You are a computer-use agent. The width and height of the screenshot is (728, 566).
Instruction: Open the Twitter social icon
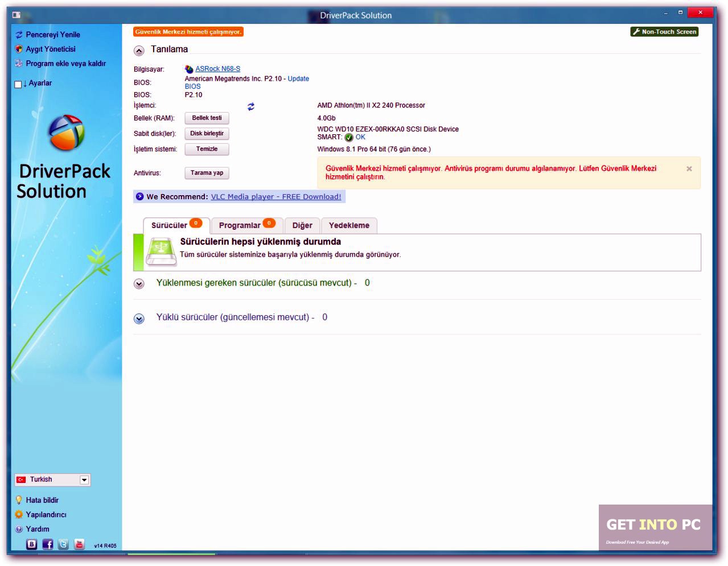point(63,544)
